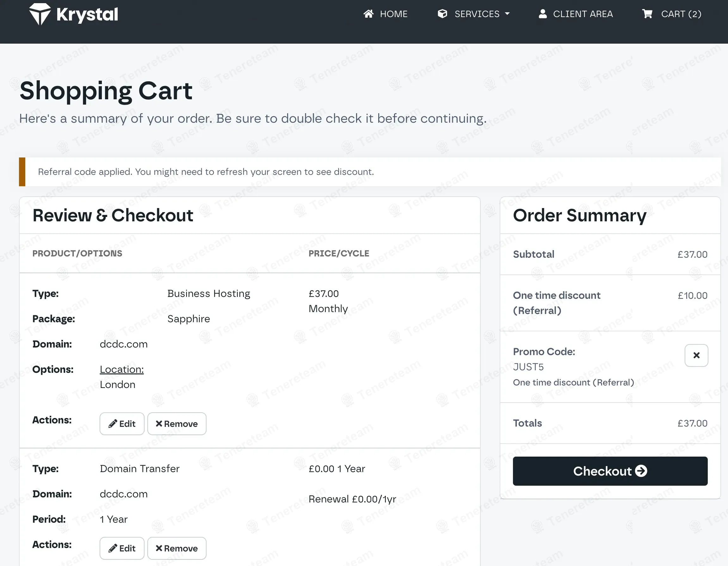Click X icon on Domain Transfer Remove
This screenshot has width=728, height=566.
click(x=159, y=548)
